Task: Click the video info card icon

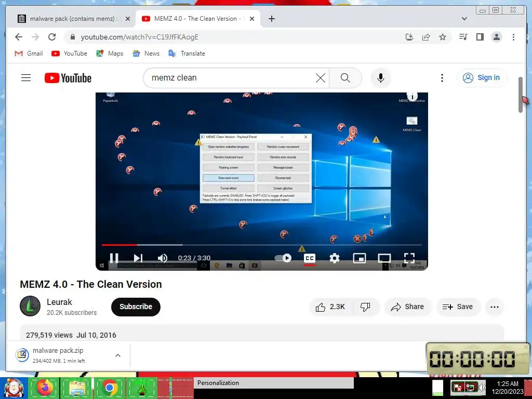Action: coord(412,96)
